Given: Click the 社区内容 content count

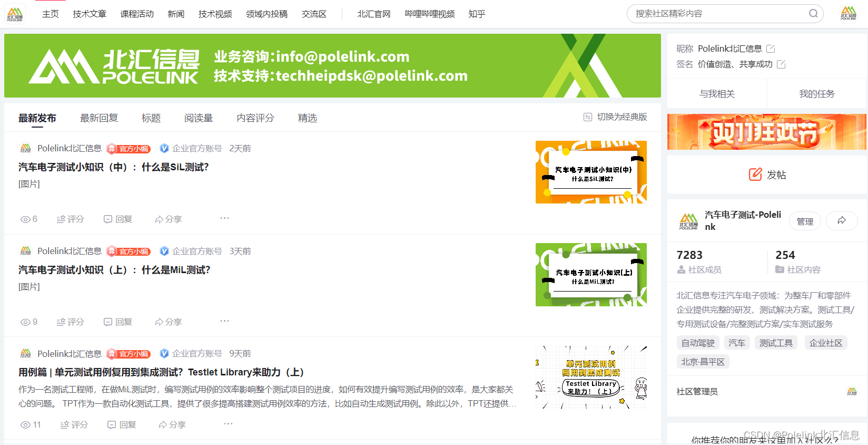Looking at the screenshot, I should (x=798, y=262).
